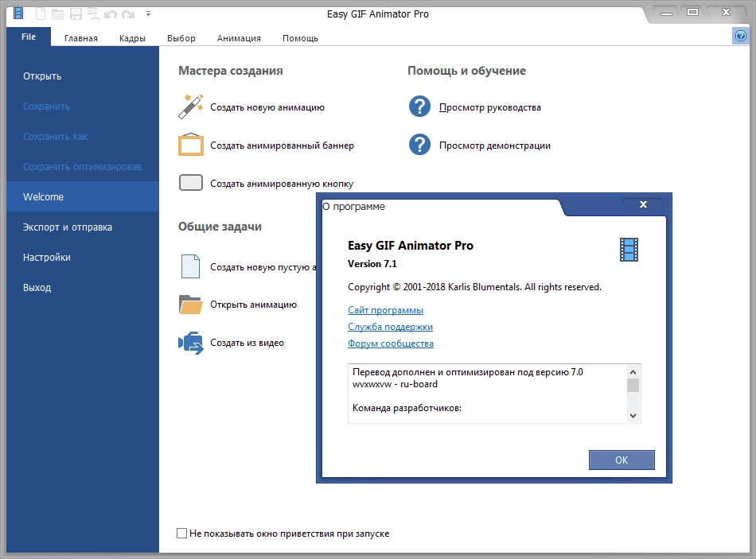Click the credits box scrollbar thumb
Screen dimensions: 756x559
click(x=633, y=385)
